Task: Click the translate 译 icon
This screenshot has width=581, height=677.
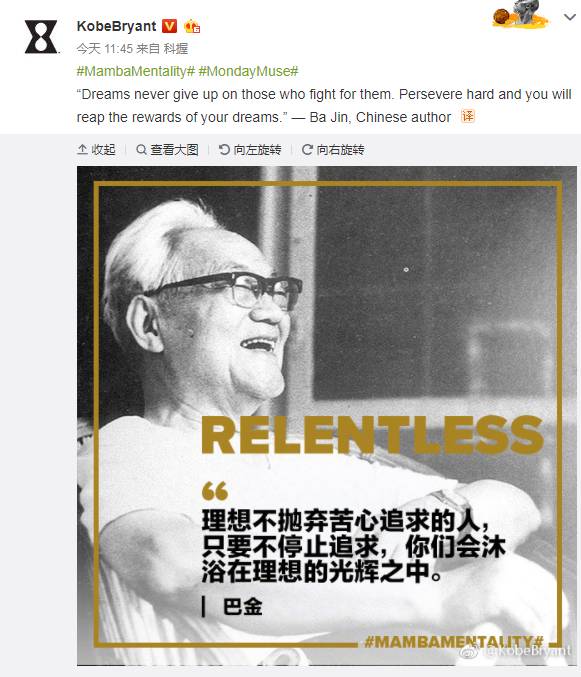Action: pyautogui.click(x=468, y=116)
